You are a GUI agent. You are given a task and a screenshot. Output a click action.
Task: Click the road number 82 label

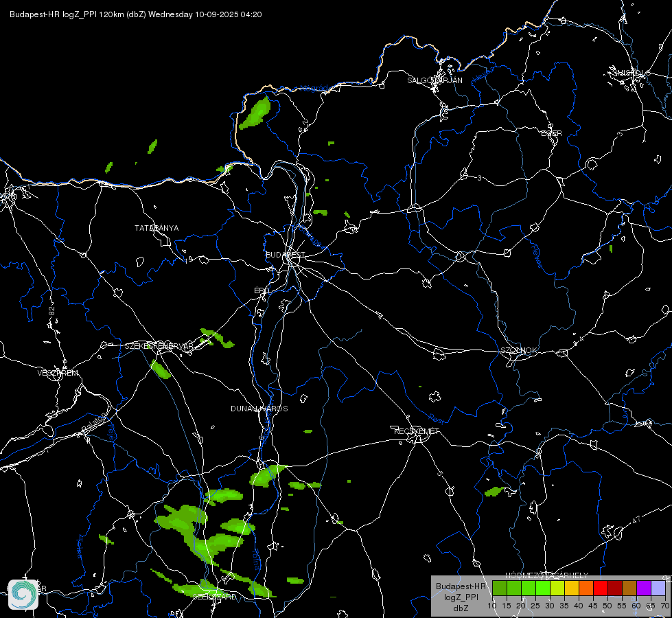point(52,311)
